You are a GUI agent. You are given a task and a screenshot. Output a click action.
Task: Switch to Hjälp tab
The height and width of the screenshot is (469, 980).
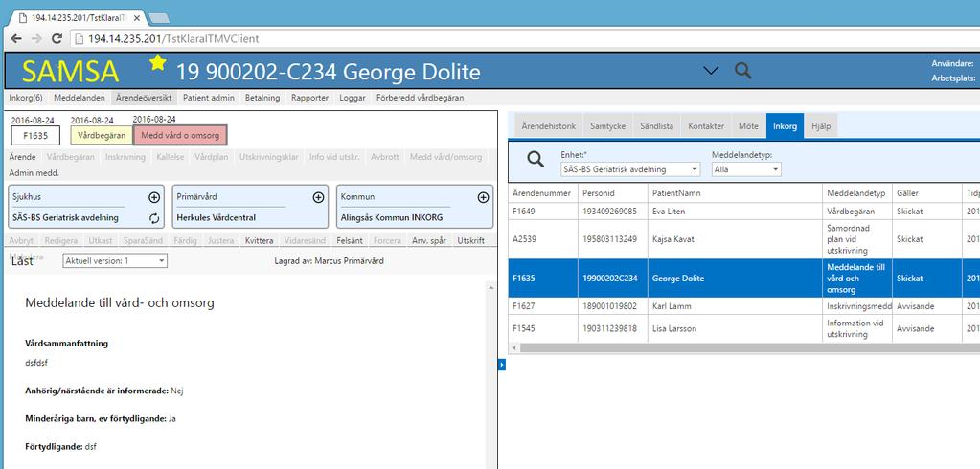click(821, 126)
